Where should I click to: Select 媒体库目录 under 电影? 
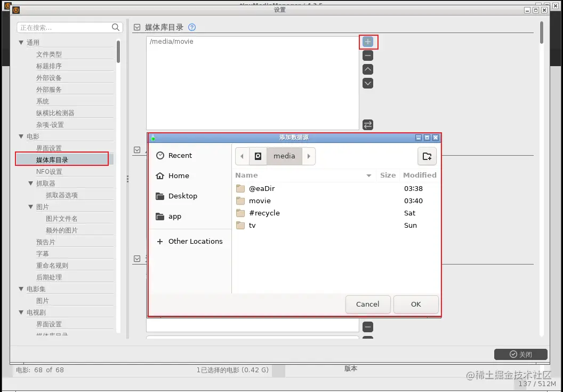point(52,160)
